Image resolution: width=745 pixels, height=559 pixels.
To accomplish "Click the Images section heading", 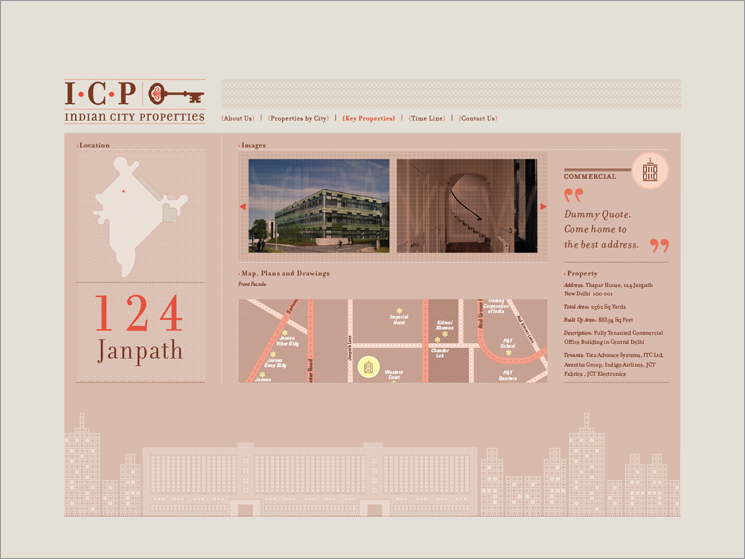I will tap(253, 145).
